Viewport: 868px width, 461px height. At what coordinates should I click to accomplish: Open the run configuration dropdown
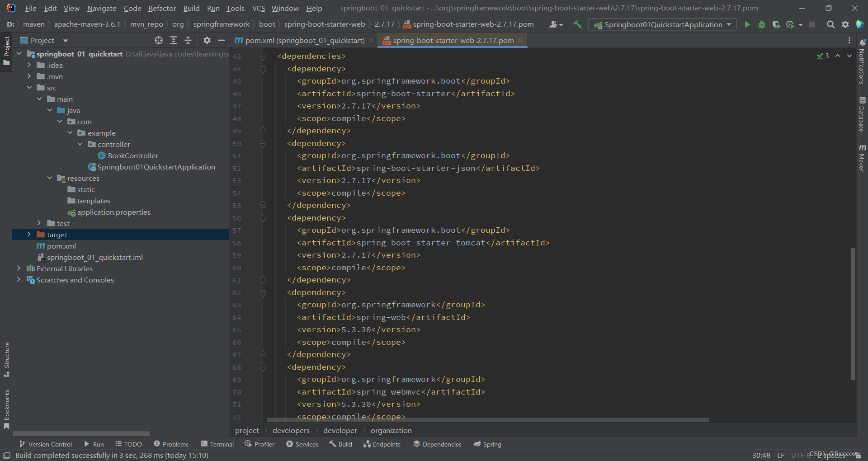[662, 24]
